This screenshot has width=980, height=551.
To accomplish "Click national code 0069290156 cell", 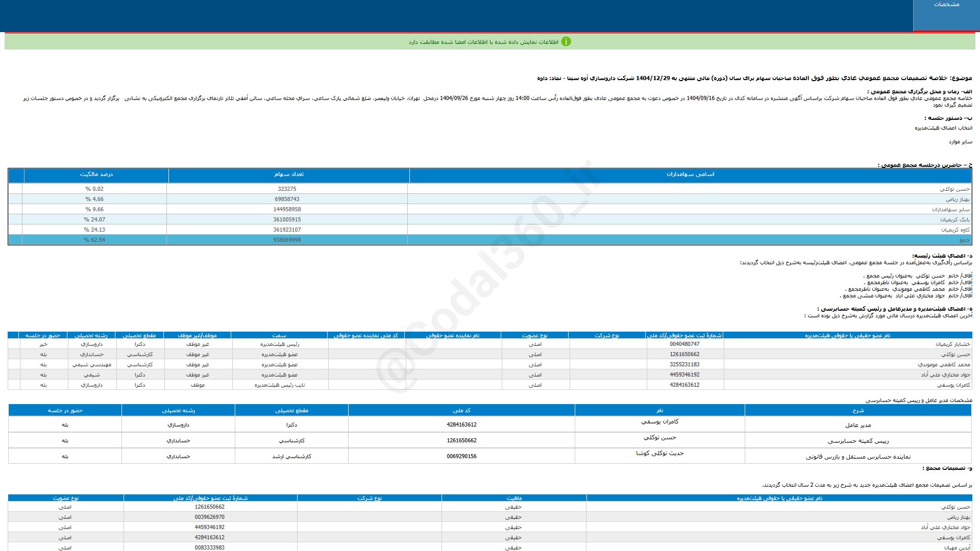I will (x=461, y=457).
